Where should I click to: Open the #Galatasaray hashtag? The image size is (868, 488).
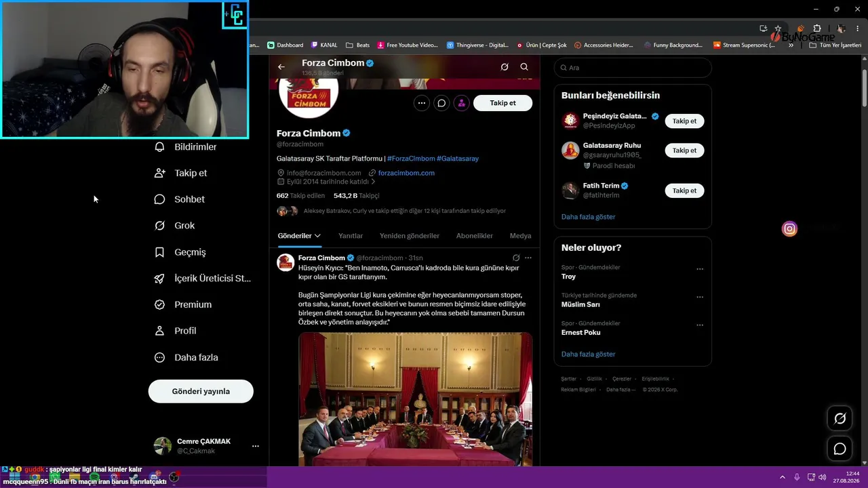click(x=458, y=159)
